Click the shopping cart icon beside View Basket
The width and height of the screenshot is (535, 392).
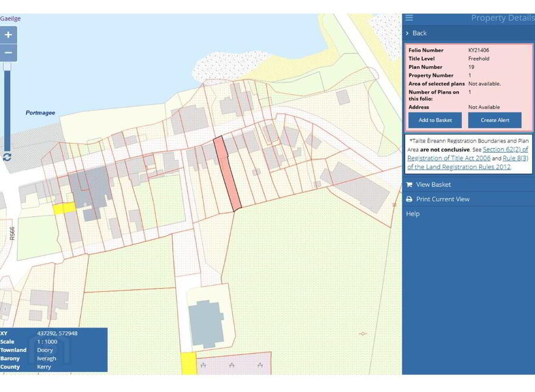[409, 185]
